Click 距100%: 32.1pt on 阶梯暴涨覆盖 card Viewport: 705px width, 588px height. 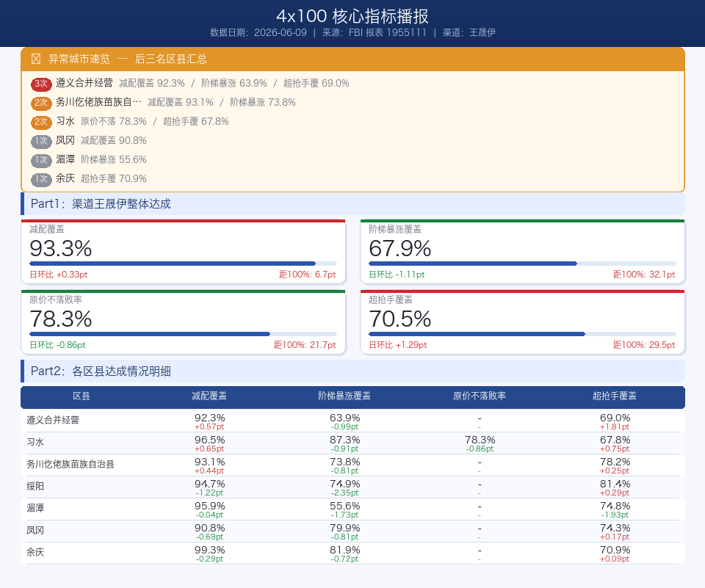tap(644, 275)
